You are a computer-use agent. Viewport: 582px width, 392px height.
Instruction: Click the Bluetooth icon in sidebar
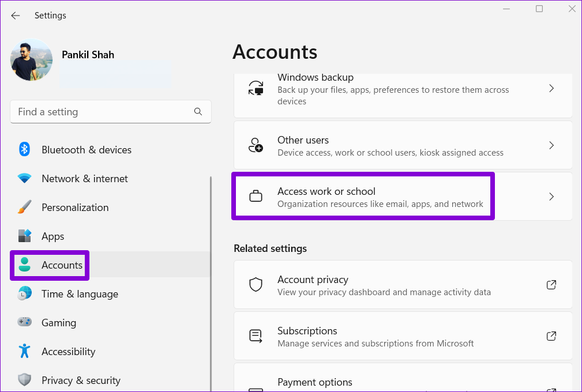coord(24,149)
